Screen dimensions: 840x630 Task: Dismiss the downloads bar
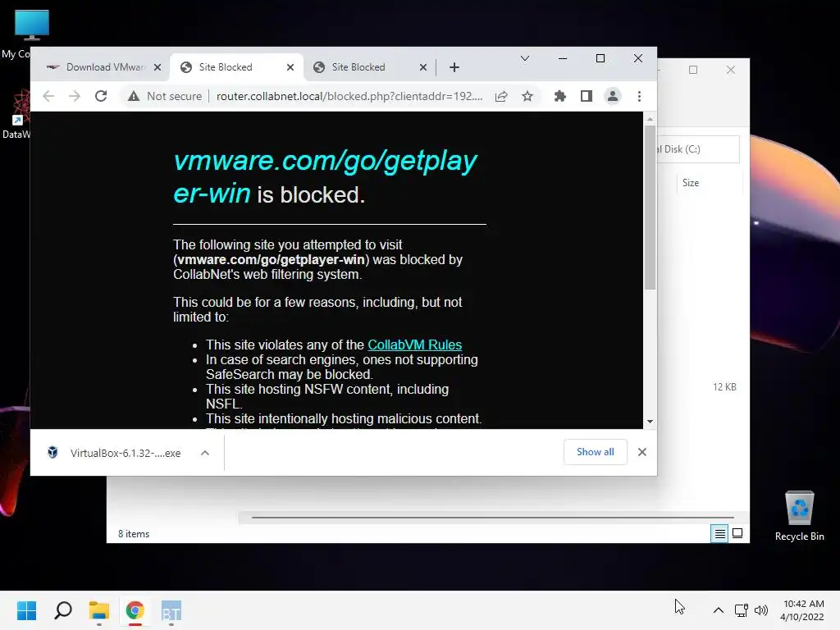point(642,452)
